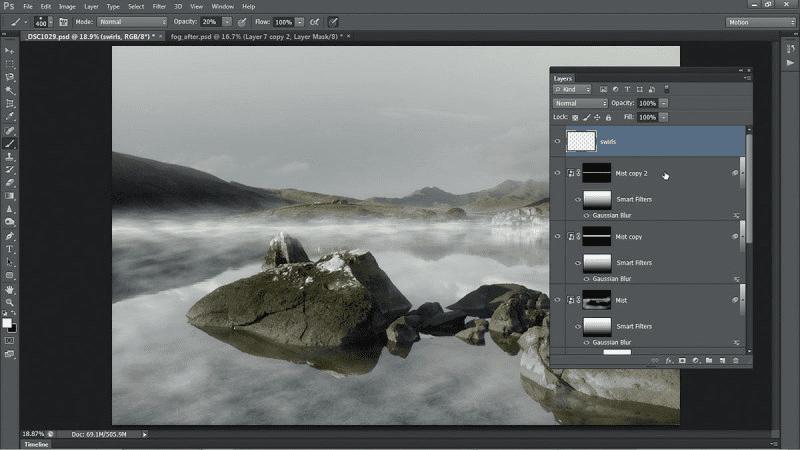Click the Create new layer icon
The image size is (800, 450).
(722, 360)
